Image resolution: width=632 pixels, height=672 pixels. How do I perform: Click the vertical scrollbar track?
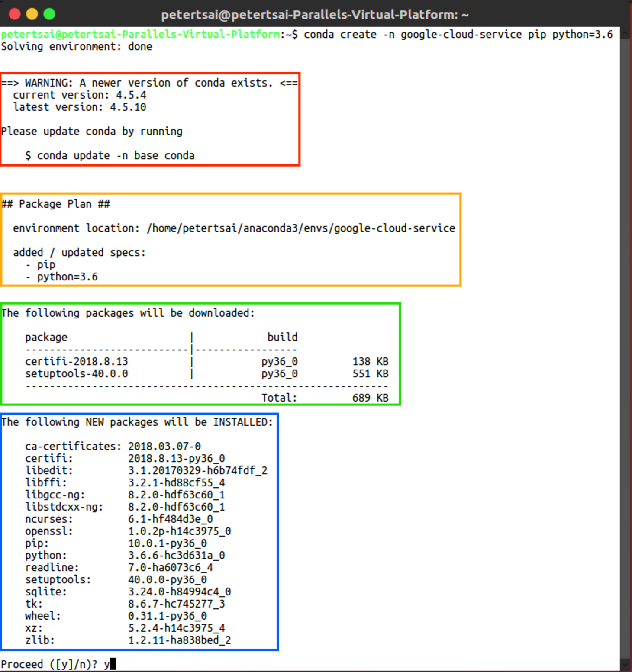[626, 346]
